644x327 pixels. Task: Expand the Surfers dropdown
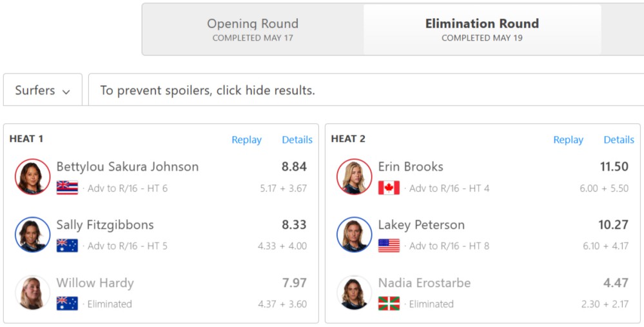click(x=43, y=90)
